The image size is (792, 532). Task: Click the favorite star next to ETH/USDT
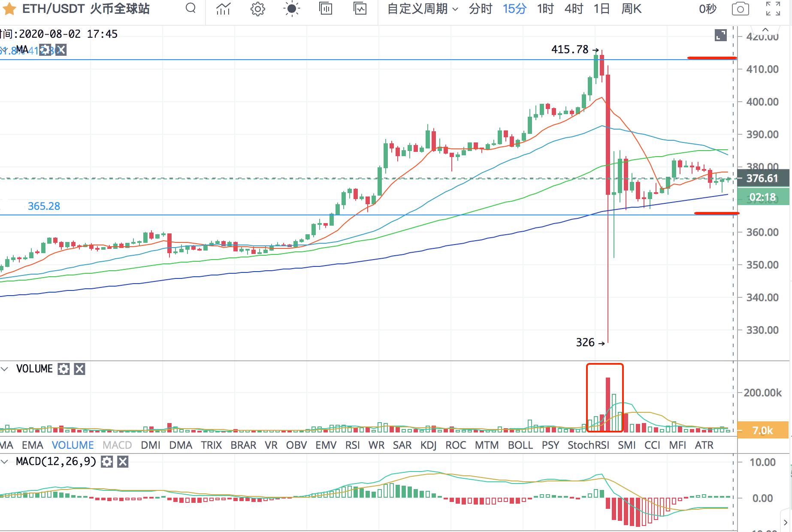tap(9, 9)
